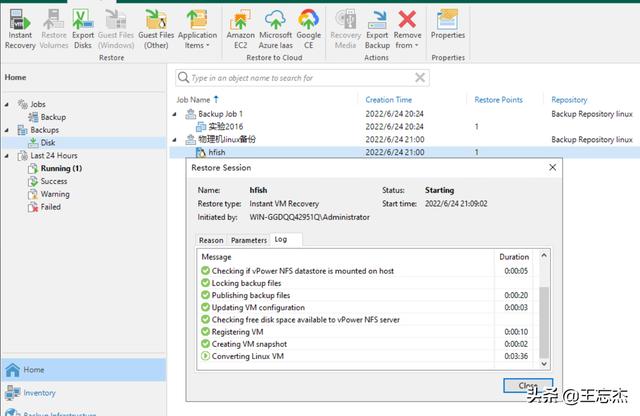Image resolution: width=640 pixels, height=416 pixels.
Task: Collapse Backup Job 1 row
Action: coord(175,114)
